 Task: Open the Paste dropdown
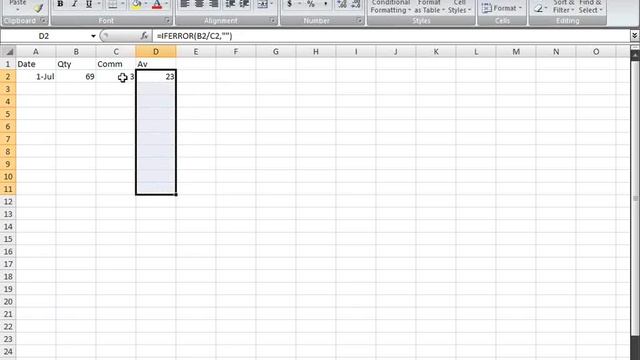pos(18,5)
